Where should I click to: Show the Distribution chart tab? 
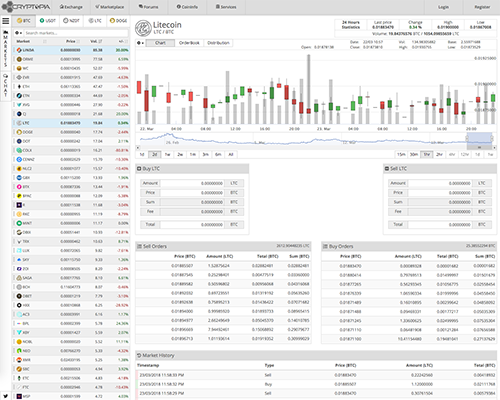click(x=218, y=43)
